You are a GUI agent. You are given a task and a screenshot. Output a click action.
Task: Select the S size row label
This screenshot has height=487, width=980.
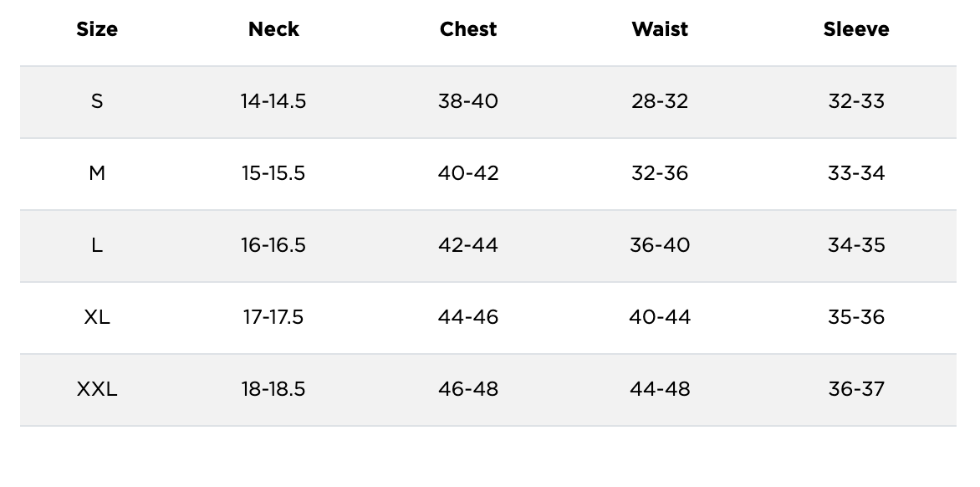(97, 101)
